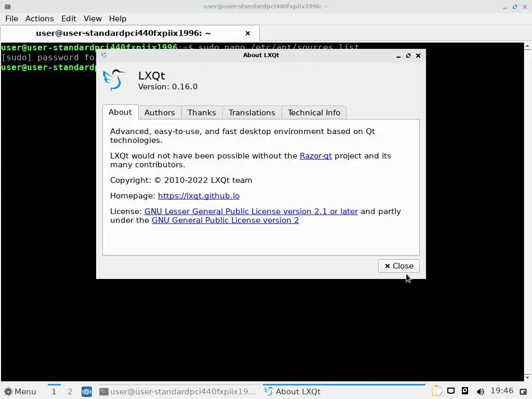Show the Technical Info tab
This screenshot has width=532, height=399.
[x=314, y=113]
